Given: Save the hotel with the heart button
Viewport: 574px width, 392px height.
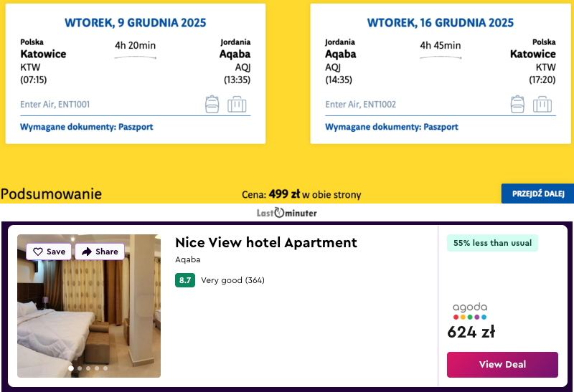Looking at the screenshot, I should pos(49,252).
